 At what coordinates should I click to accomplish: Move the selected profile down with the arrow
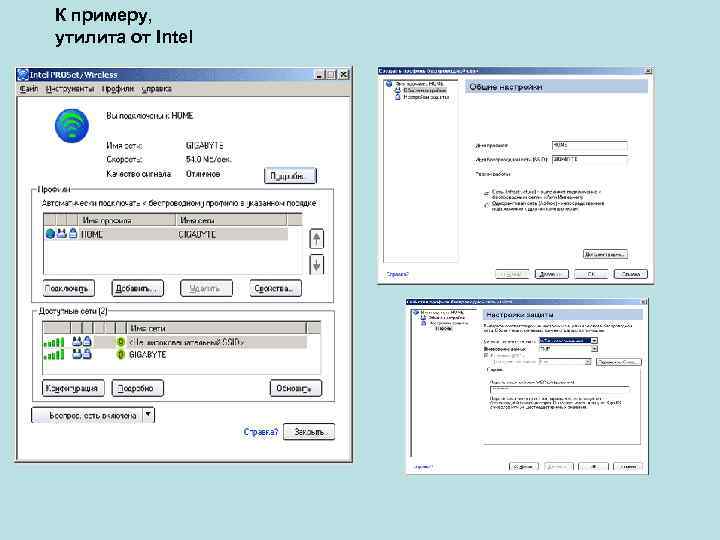coord(316,265)
